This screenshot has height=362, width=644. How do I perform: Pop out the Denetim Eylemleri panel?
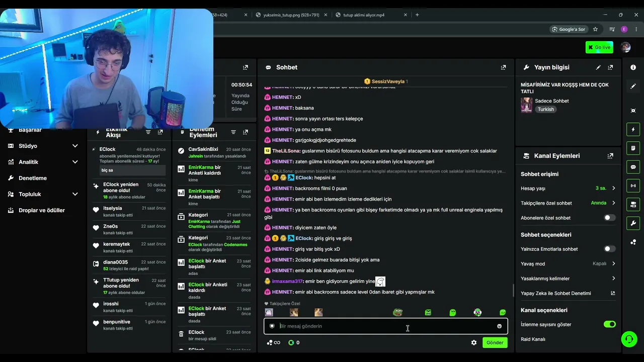pos(246,132)
